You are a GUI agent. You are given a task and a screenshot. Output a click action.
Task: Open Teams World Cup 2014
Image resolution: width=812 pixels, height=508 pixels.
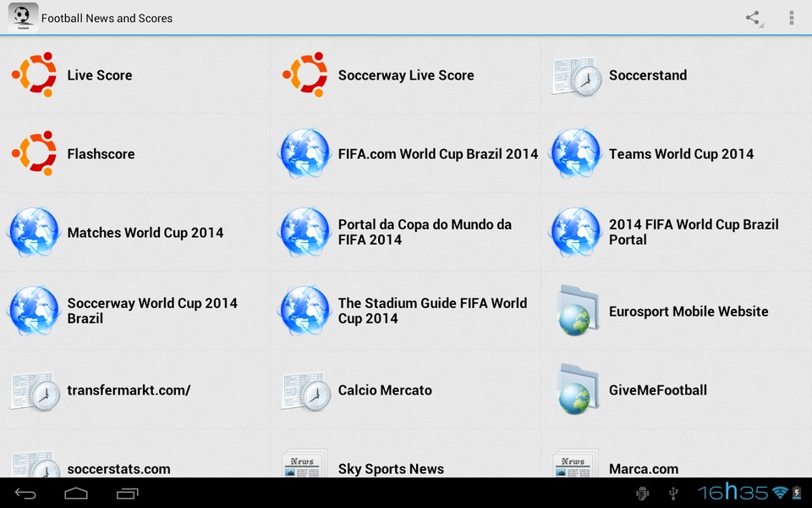(x=681, y=154)
